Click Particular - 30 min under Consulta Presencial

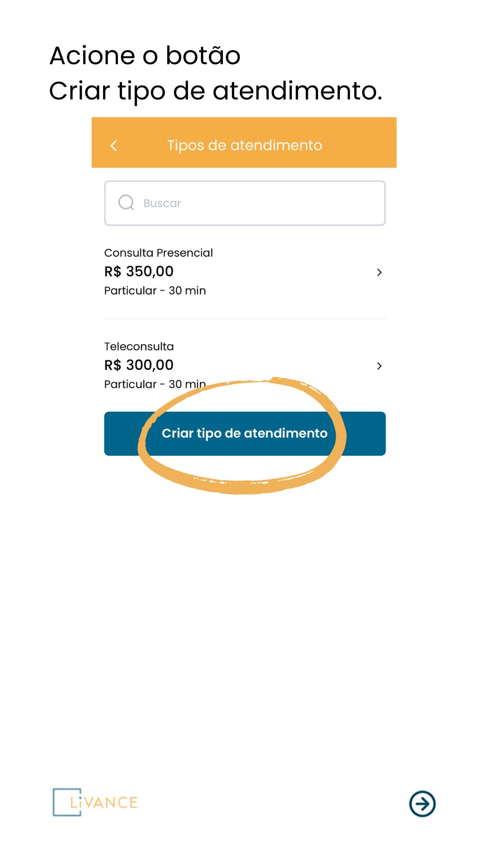coord(155,291)
